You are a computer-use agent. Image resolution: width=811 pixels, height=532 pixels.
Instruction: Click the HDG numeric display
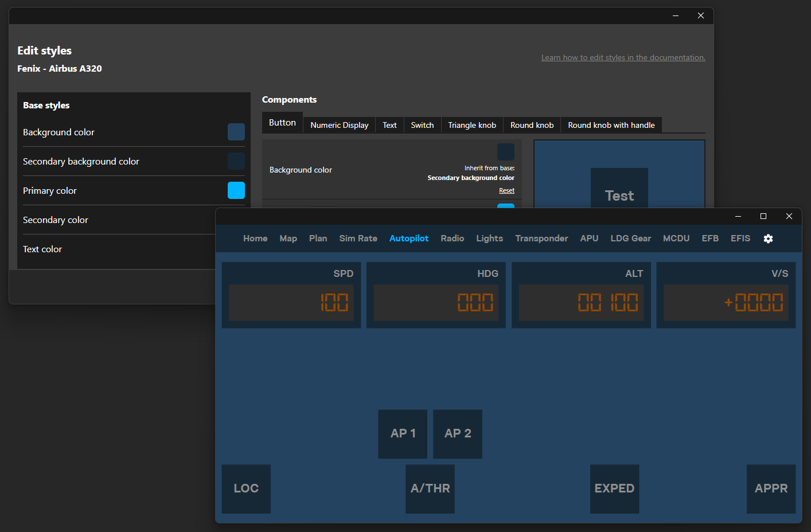(436, 303)
